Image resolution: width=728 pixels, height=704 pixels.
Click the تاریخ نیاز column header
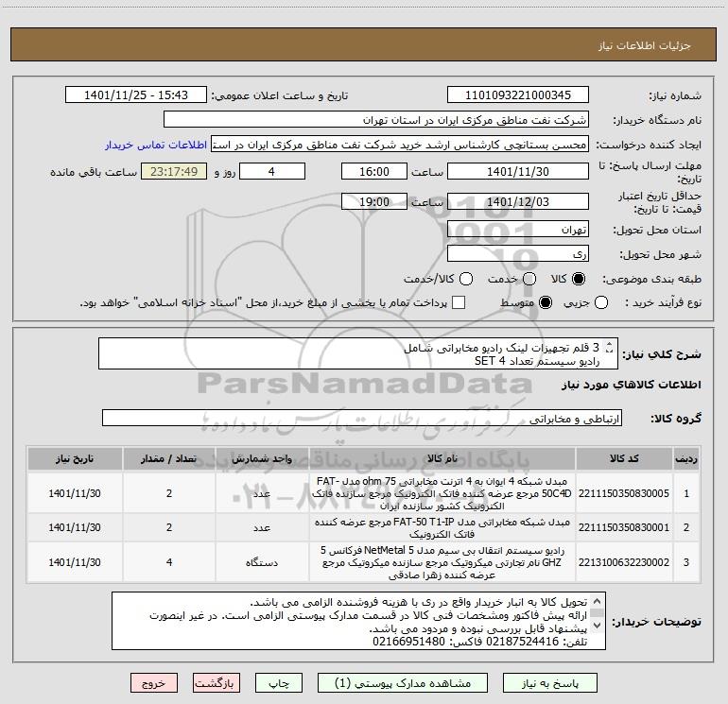[x=75, y=458]
